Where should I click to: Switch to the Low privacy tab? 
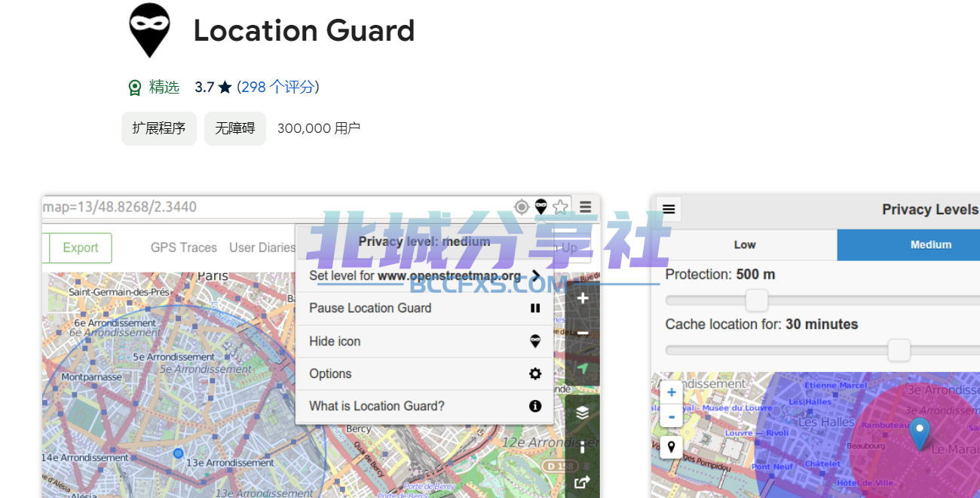(x=744, y=244)
